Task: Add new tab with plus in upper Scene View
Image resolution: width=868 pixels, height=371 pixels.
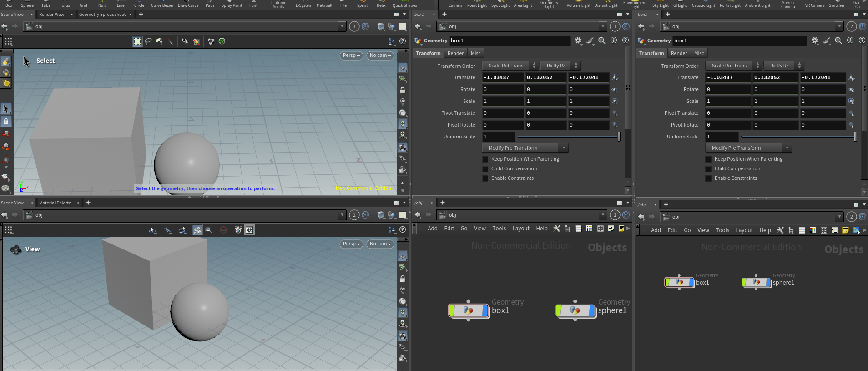Action: (141, 15)
